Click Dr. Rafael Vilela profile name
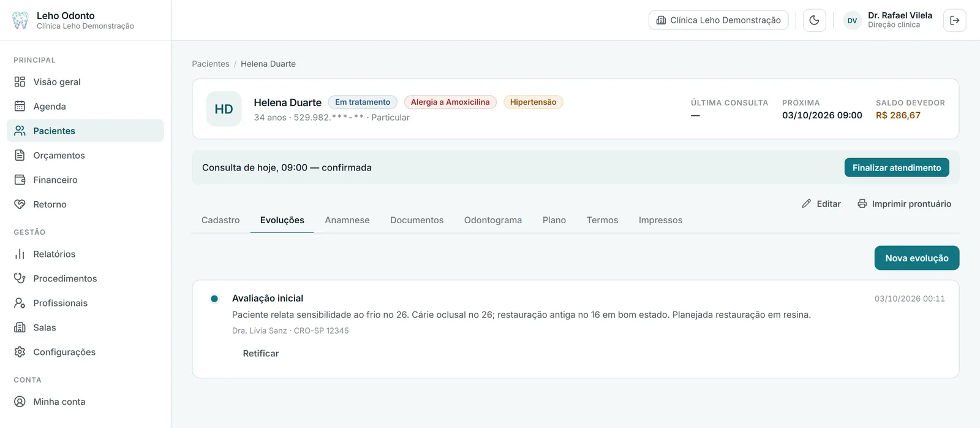Viewport: 980px width, 428px height. pos(900,15)
